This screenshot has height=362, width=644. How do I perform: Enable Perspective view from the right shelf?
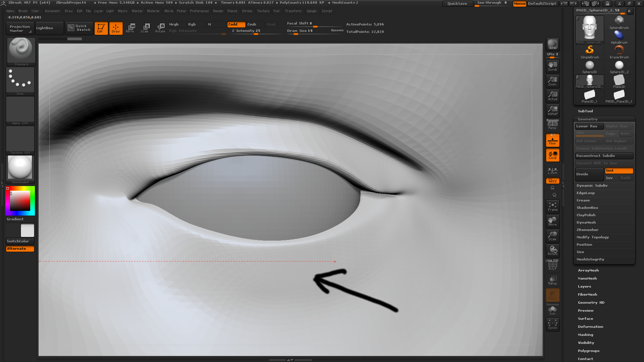tap(552, 125)
